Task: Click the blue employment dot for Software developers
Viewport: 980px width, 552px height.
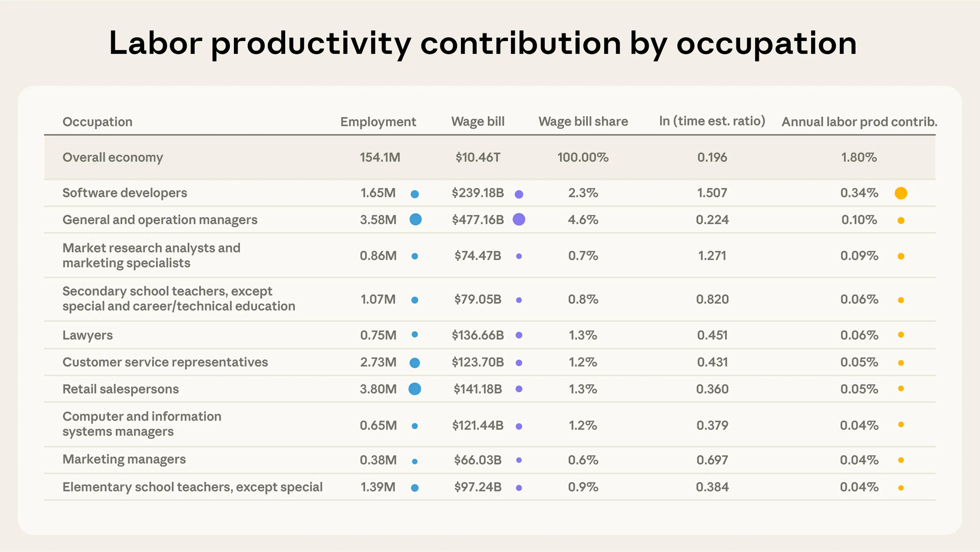Action: click(415, 194)
